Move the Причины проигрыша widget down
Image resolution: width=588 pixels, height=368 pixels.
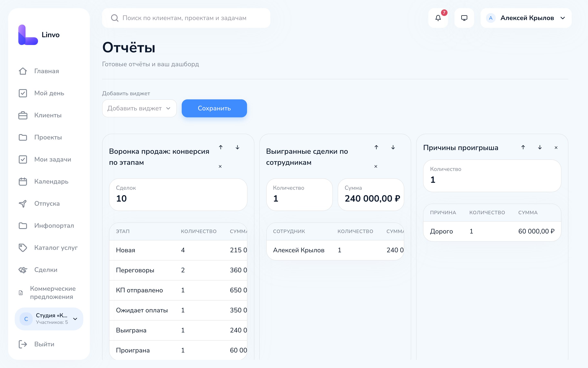pos(540,147)
